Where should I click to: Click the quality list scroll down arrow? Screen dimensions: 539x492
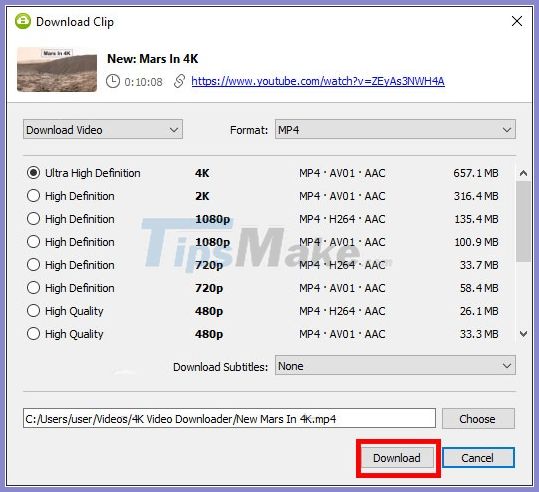point(523,334)
